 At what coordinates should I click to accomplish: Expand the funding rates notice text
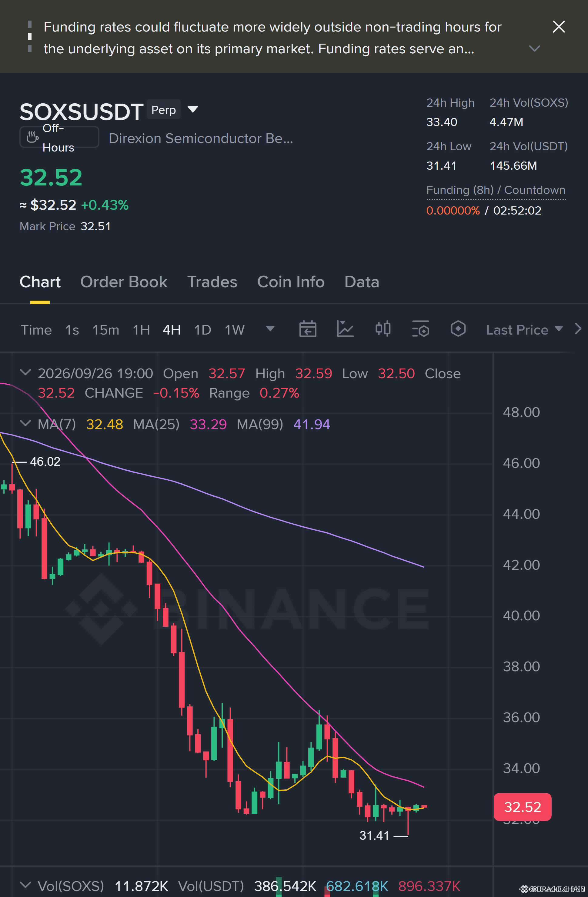coord(534,48)
